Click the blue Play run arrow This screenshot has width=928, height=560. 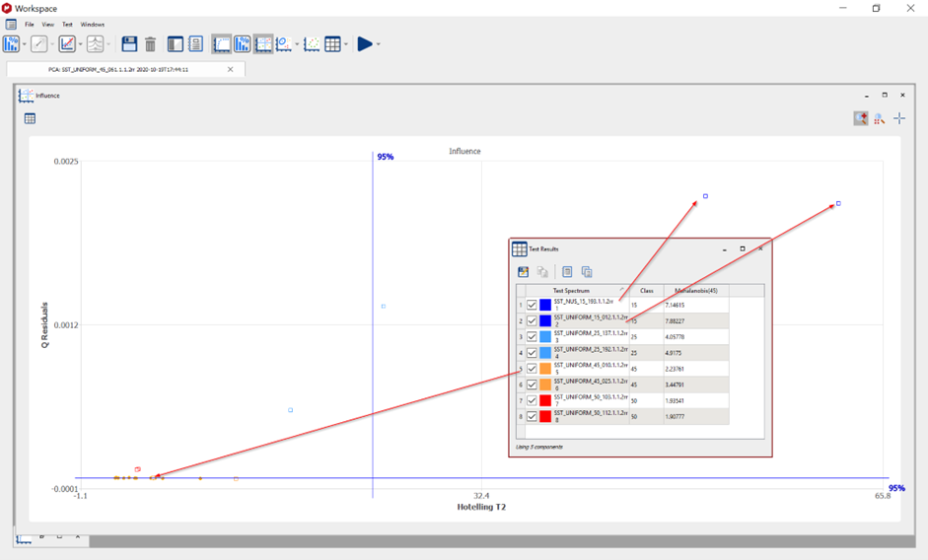click(364, 44)
